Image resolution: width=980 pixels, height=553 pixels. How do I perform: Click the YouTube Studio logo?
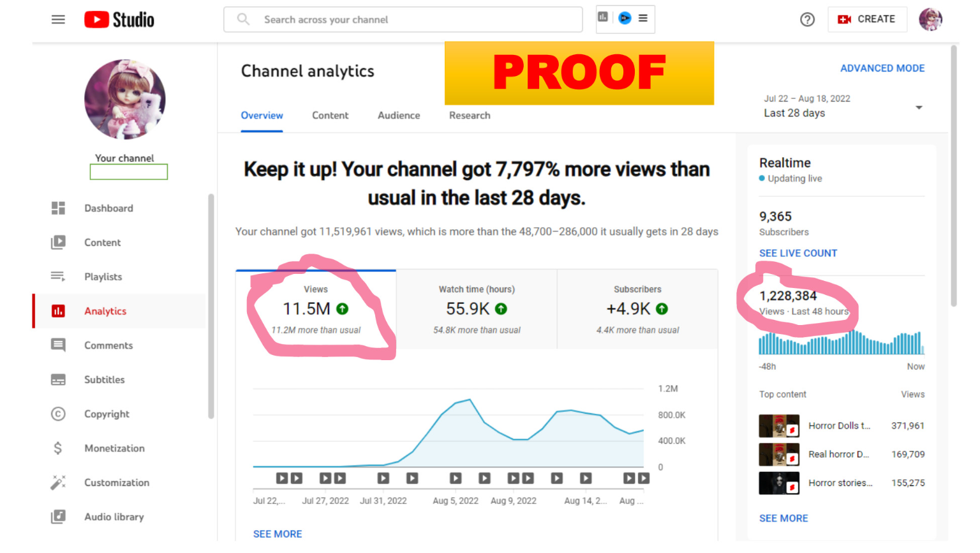tap(119, 20)
